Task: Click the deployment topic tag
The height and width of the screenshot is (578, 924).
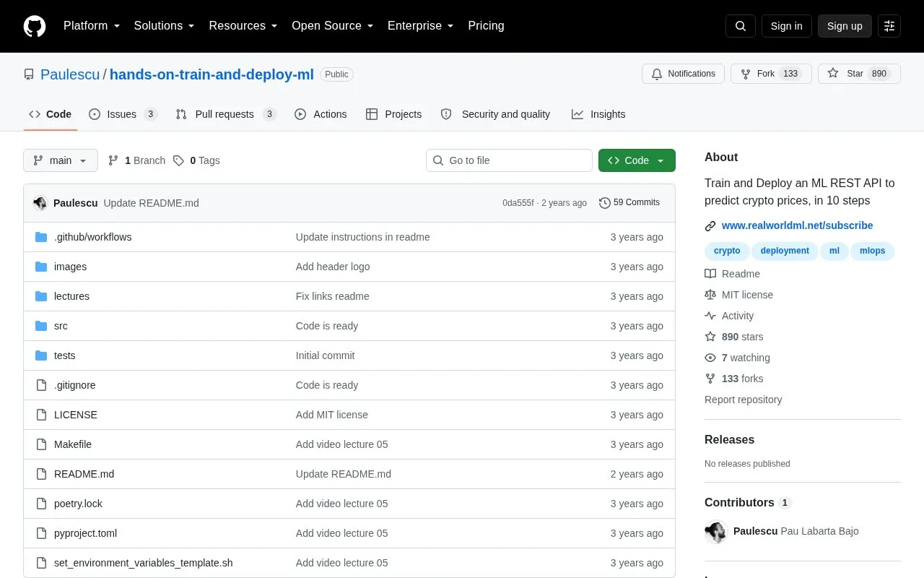Action: [x=785, y=251]
